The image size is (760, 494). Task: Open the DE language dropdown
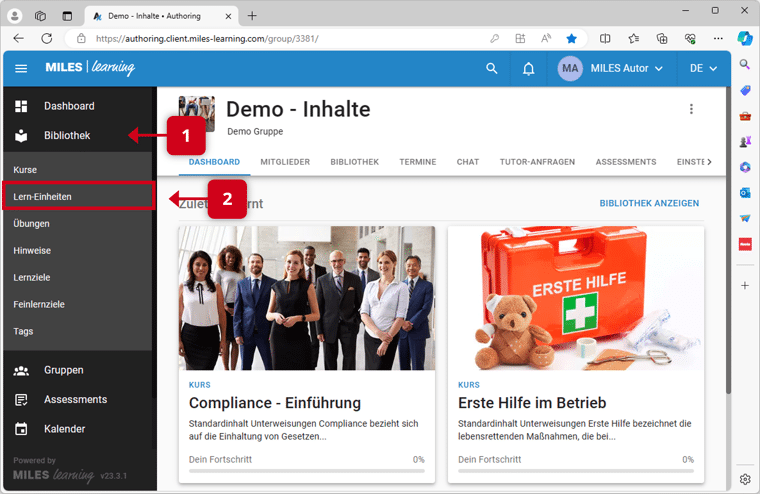click(x=703, y=68)
